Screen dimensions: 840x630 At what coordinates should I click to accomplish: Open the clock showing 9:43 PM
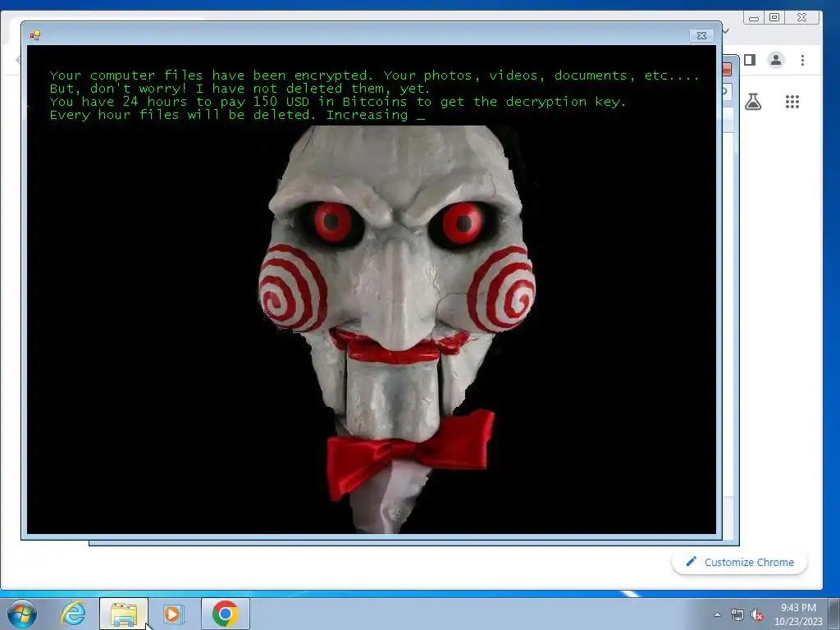(x=798, y=614)
